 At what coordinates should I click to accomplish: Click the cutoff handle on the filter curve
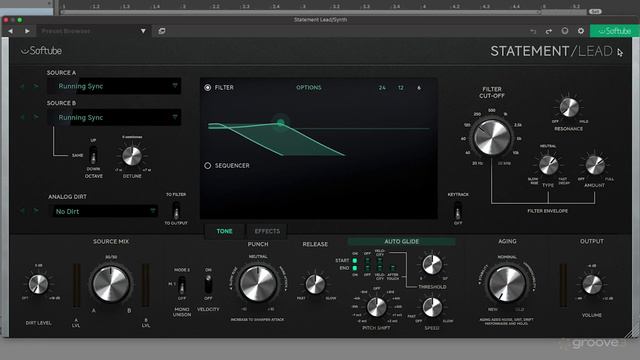[x=280, y=122]
